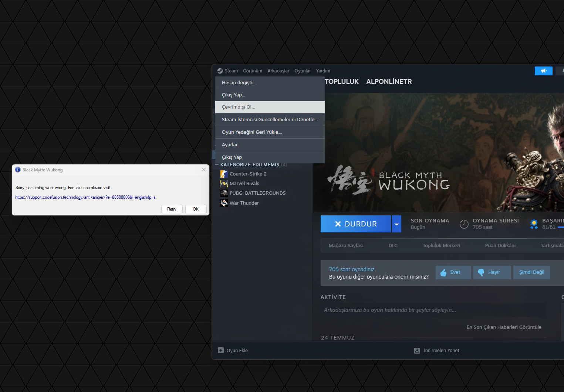
Task: Open Mağaza Sayfası link
Action: [346, 245]
